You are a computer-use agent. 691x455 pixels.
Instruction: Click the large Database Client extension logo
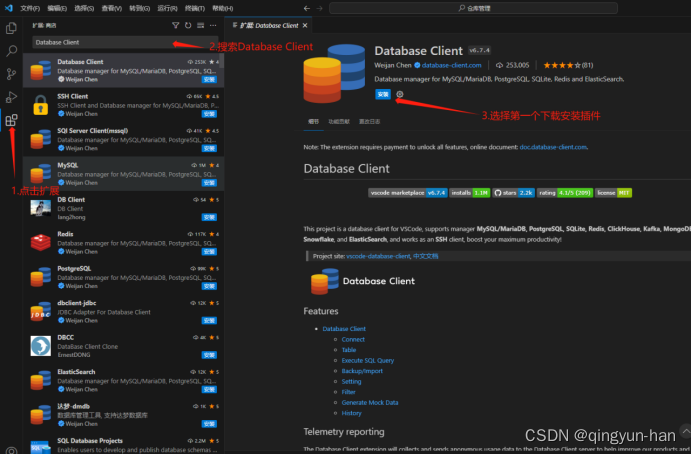(334, 74)
